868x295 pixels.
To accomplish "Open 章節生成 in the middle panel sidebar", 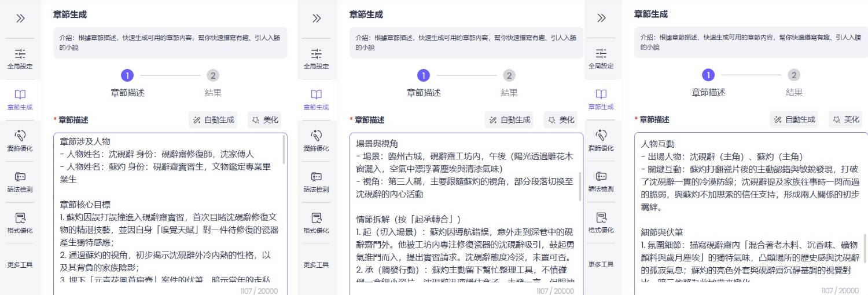I will pyautogui.click(x=317, y=100).
